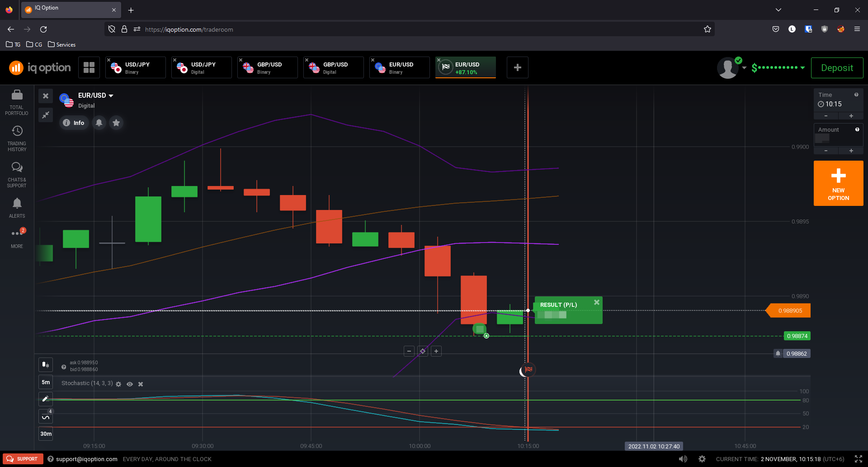
Task: Set a price alert with bell icon
Action: 99,123
